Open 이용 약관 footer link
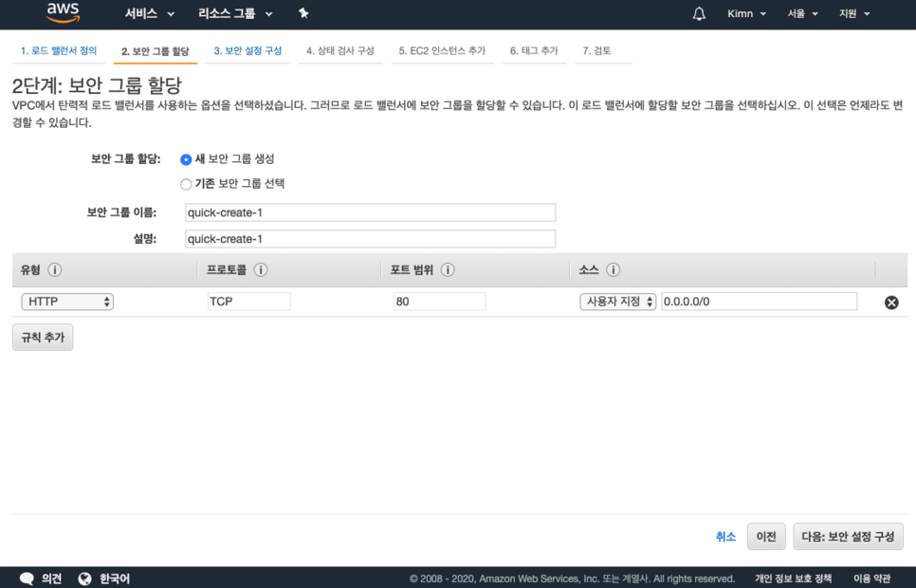916x588 pixels. [871, 579]
